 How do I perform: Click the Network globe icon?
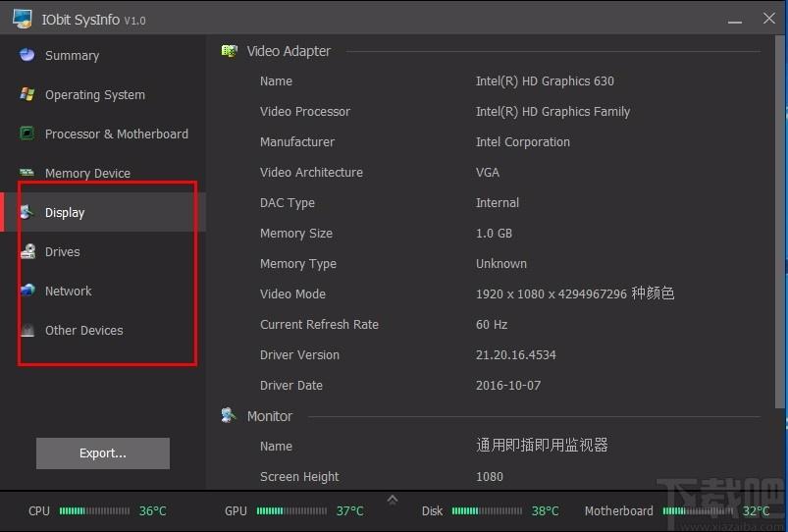pos(27,291)
